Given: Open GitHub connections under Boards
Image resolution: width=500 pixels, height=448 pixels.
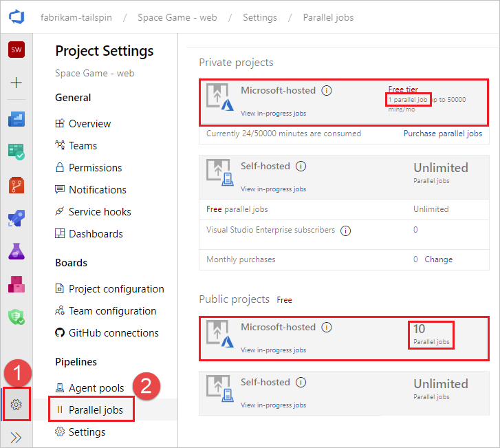Looking at the screenshot, I should click(x=113, y=333).
